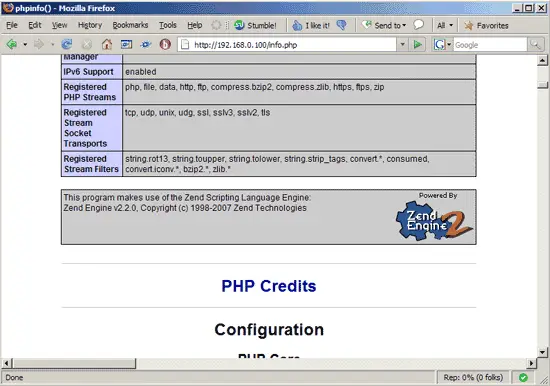Image resolution: width=550 pixels, height=386 pixels.
Task: Click the Google search field
Action: pos(490,45)
